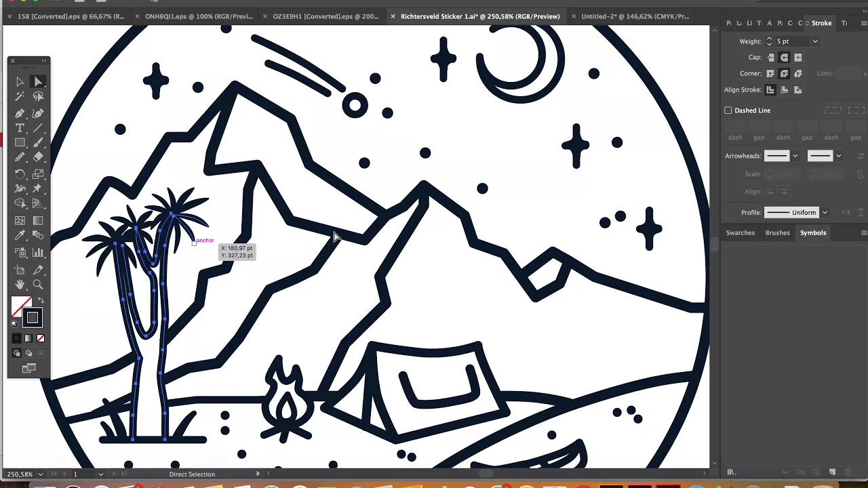Viewport: 868px width, 488px height.
Task: Choose the Magic Wand tool
Action: pyautogui.click(x=20, y=98)
